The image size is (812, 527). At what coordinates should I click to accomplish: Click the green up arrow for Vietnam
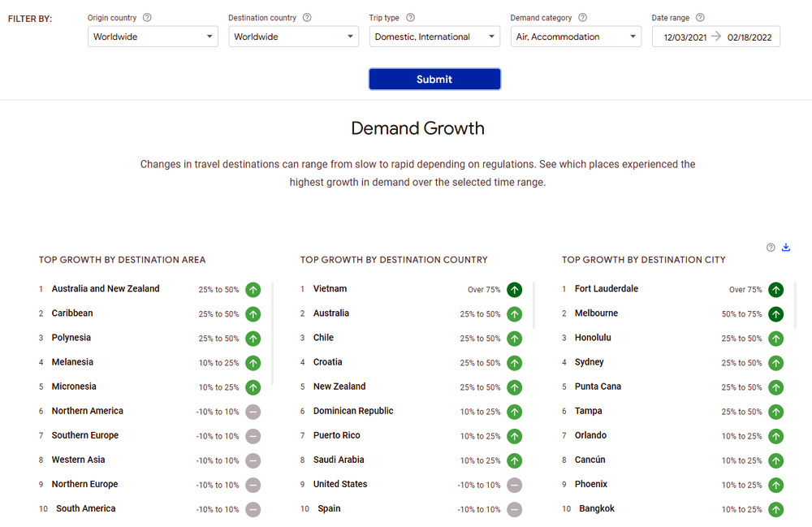[x=514, y=290]
